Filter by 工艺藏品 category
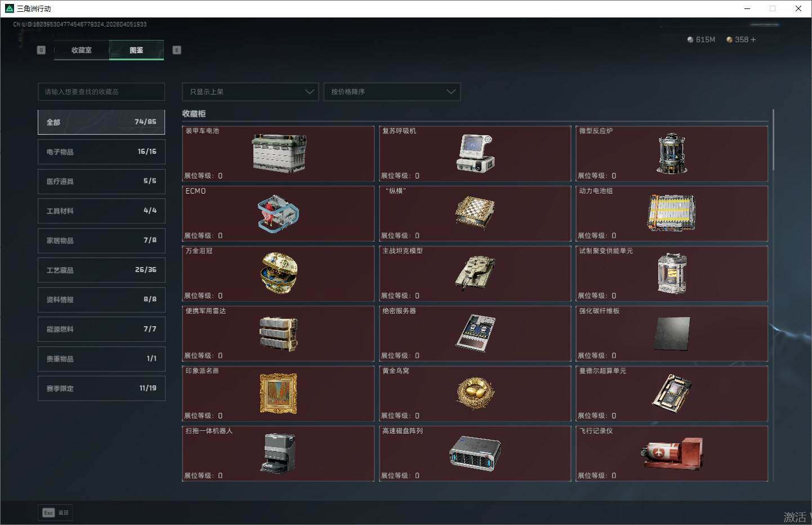Viewport: 812px width, 525px height. [101, 270]
